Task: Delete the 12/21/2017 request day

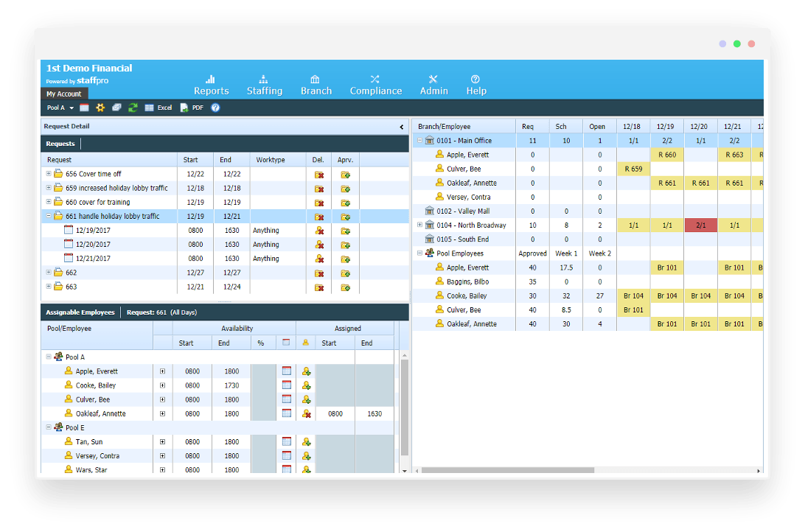Action: pos(319,259)
